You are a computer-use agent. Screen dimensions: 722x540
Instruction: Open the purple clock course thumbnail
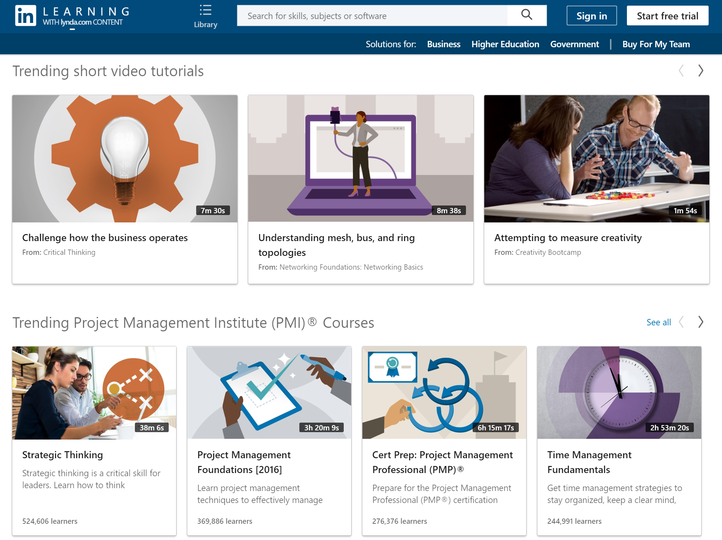[619, 393]
